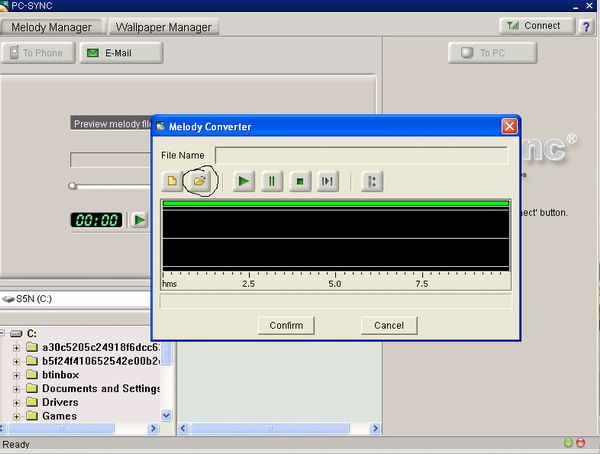600x454 pixels.
Task: Click the black waveform display area
Action: (336, 239)
